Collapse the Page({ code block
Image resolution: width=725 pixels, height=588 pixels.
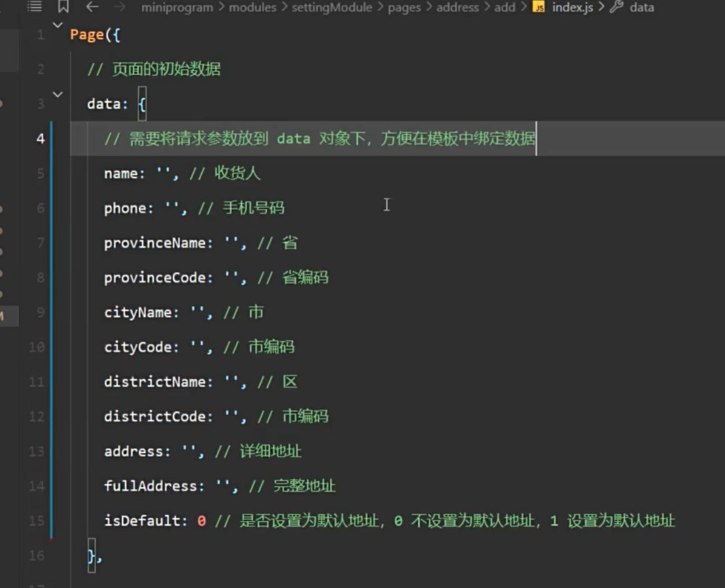tap(57, 25)
